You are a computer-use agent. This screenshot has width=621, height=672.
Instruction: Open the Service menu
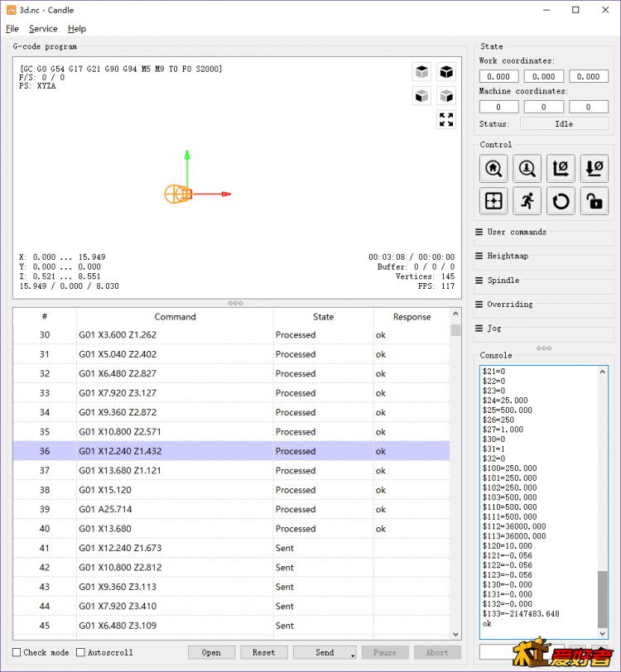point(43,29)
